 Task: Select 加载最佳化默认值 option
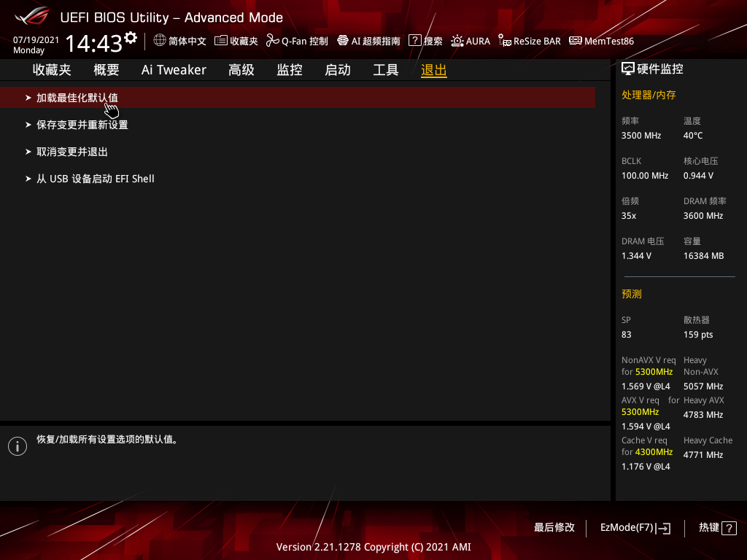pyautogui.click(x=298, y=98)
